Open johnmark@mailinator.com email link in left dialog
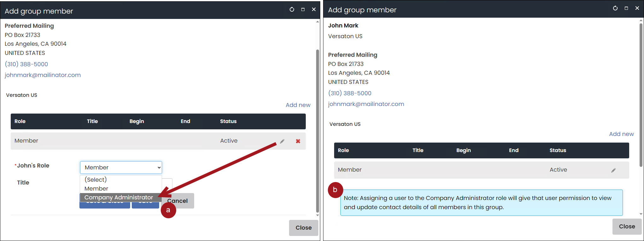Screen dimensions: 644x241 43,75
